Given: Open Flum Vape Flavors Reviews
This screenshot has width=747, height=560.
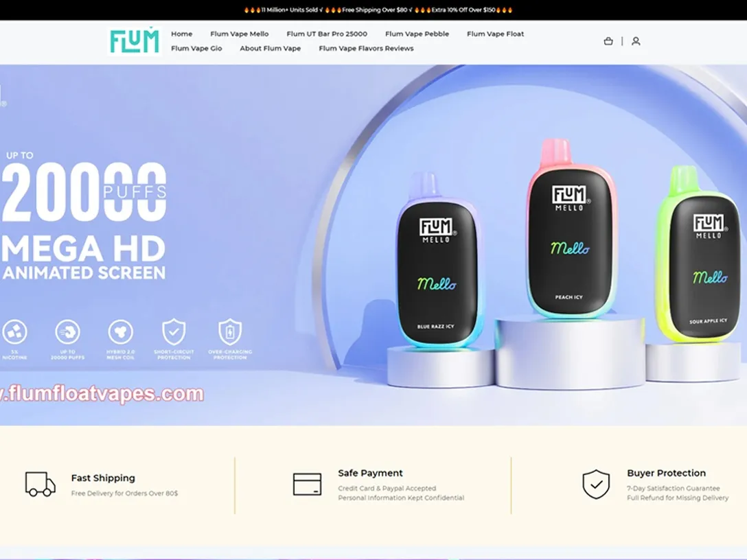Looking at the screenshot, I should (x=366, y=48).
